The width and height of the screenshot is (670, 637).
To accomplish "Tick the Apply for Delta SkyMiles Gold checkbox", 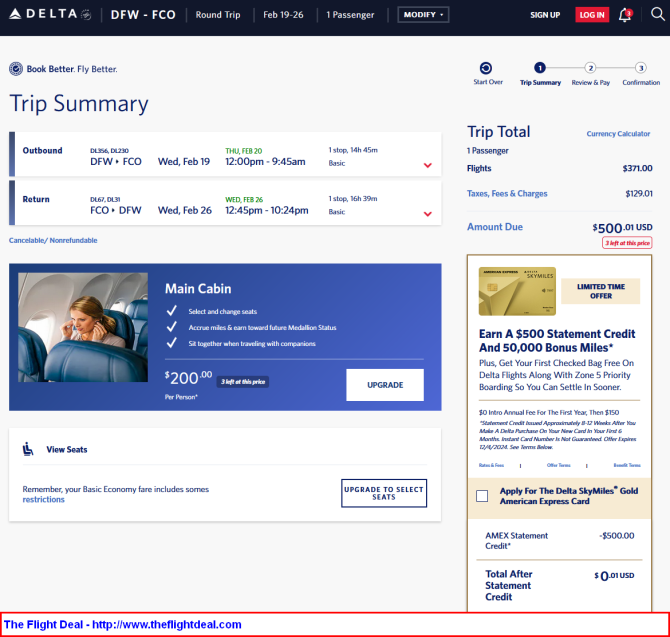I will [x=482, y=496].
